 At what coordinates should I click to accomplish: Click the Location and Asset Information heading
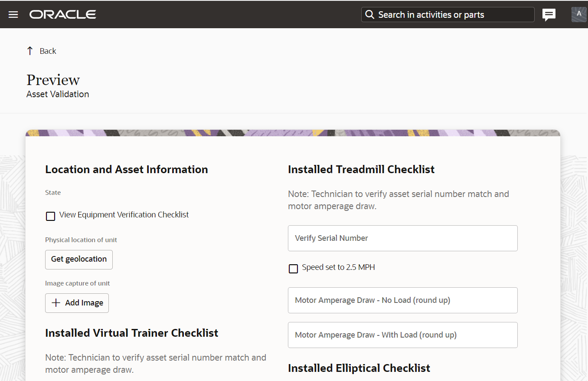(126, 169)
